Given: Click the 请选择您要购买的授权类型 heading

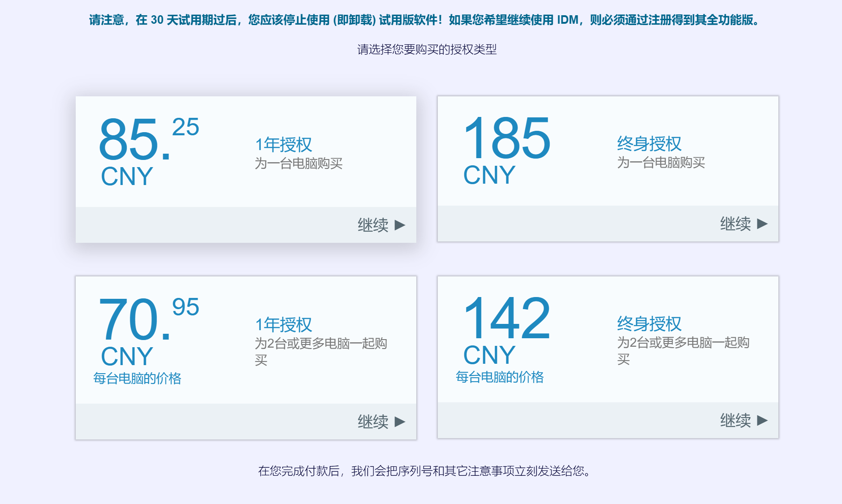Looking at the screenshot, I should [428, 50].
